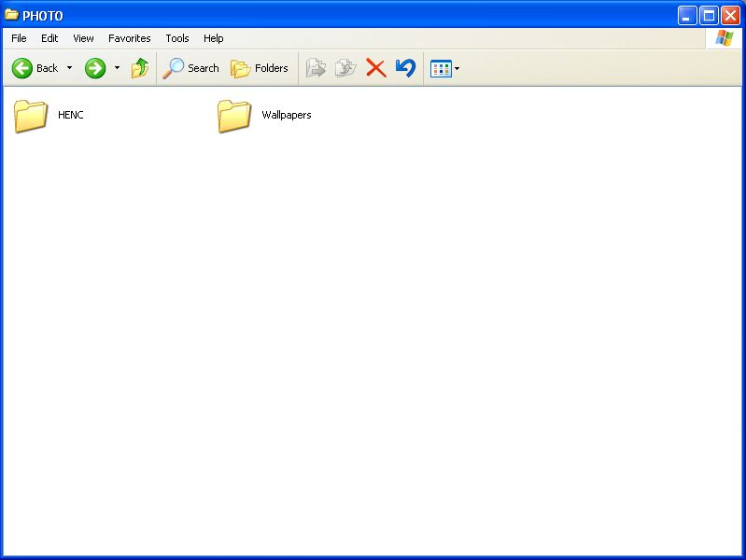Click the HENC folder name

pos(70,115)
